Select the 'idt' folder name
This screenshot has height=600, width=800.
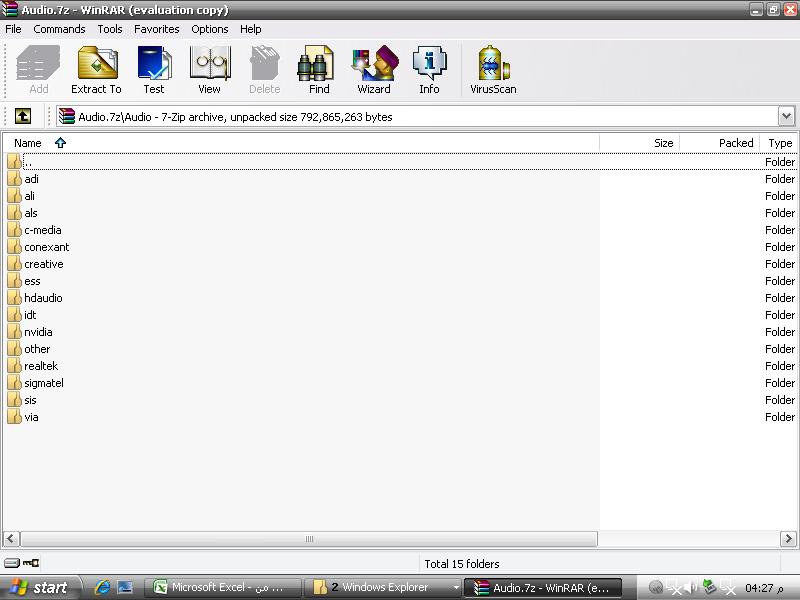point(30,315)
